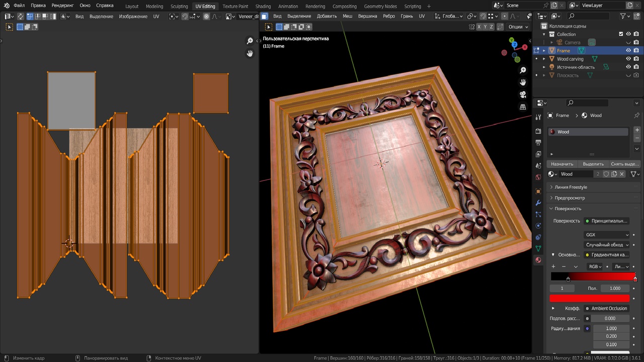
Task: Click the Снять выделение button
Action: pos(624,164)
